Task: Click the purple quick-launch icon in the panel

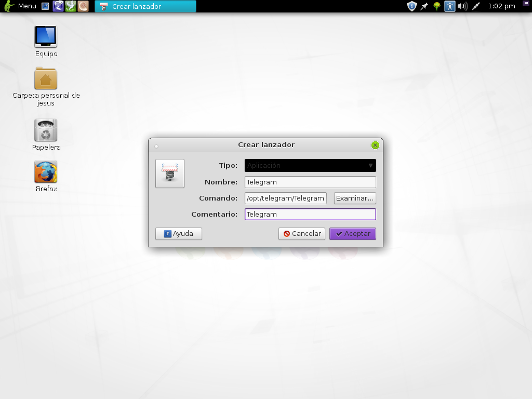Action: (x=58, y=6)
